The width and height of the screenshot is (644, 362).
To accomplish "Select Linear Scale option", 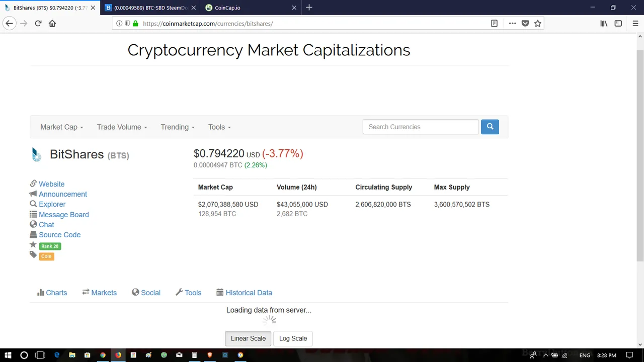I will [x=248, y=338].
